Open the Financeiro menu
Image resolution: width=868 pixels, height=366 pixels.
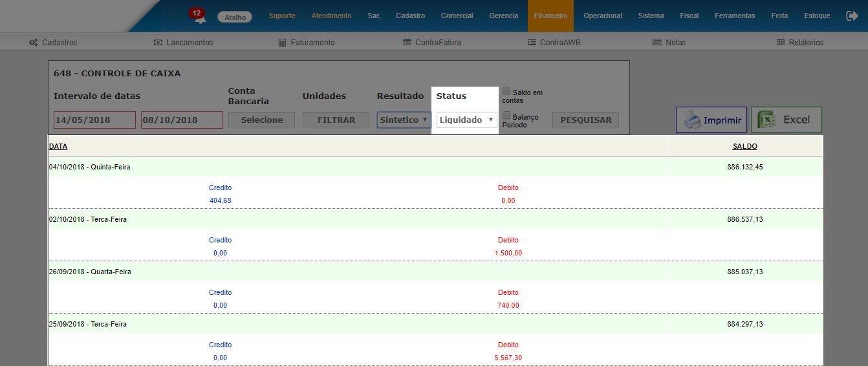tap(550, 16)
